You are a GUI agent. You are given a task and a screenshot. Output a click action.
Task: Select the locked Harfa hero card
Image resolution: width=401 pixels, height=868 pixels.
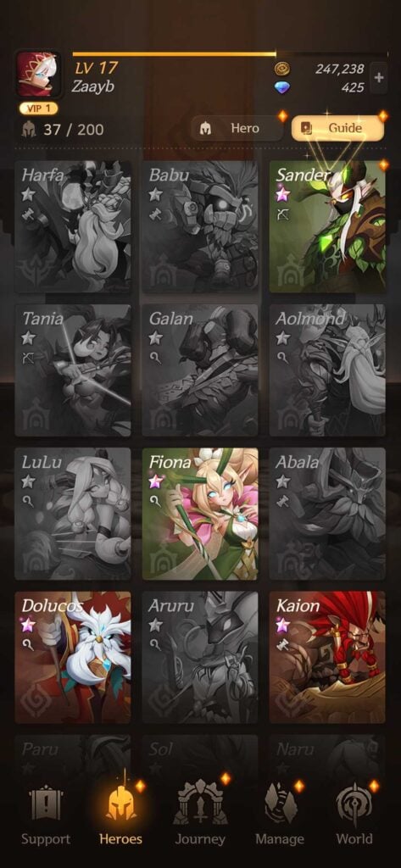click(x=73, y=227)
